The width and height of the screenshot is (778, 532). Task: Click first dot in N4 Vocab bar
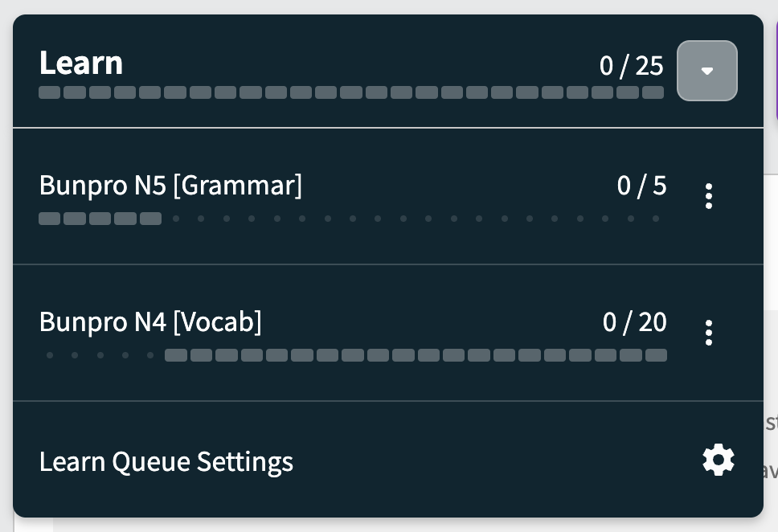tap(50, 355)
